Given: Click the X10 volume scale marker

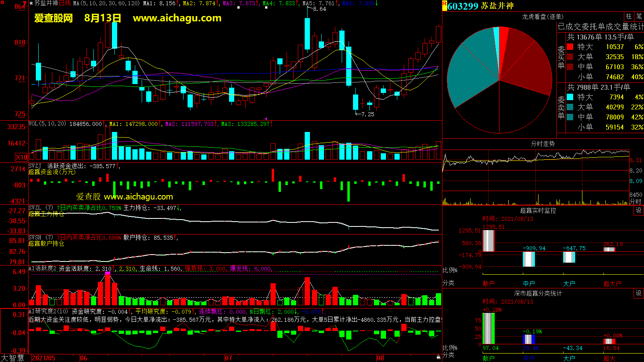Looking at the screenshot, I should pos(21,157).
